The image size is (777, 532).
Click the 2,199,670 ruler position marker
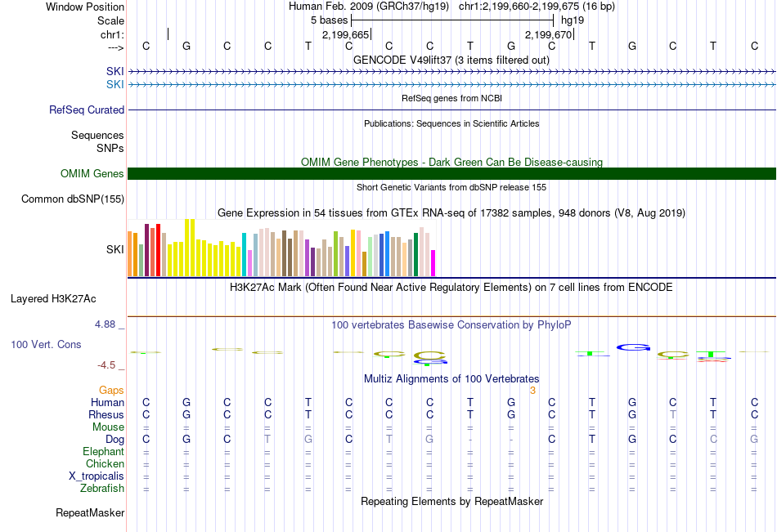[549, 34]
